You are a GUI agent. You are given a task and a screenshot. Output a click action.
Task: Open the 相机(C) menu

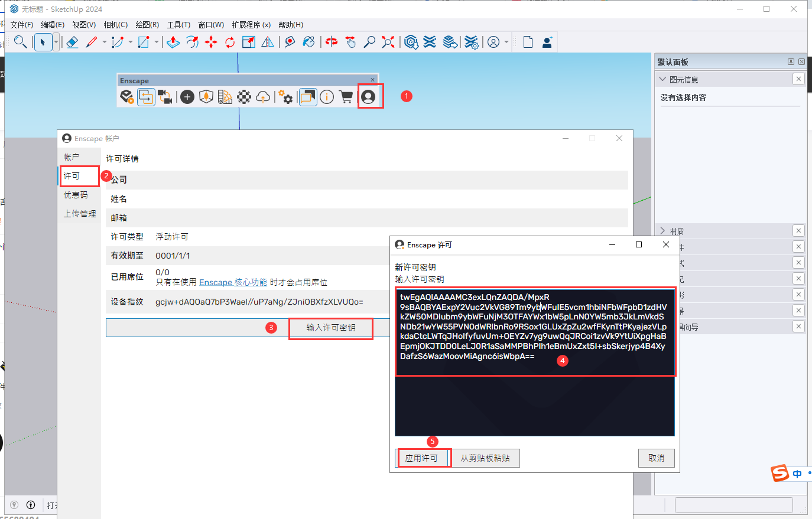pyautogui.click(x=116, y=25)
